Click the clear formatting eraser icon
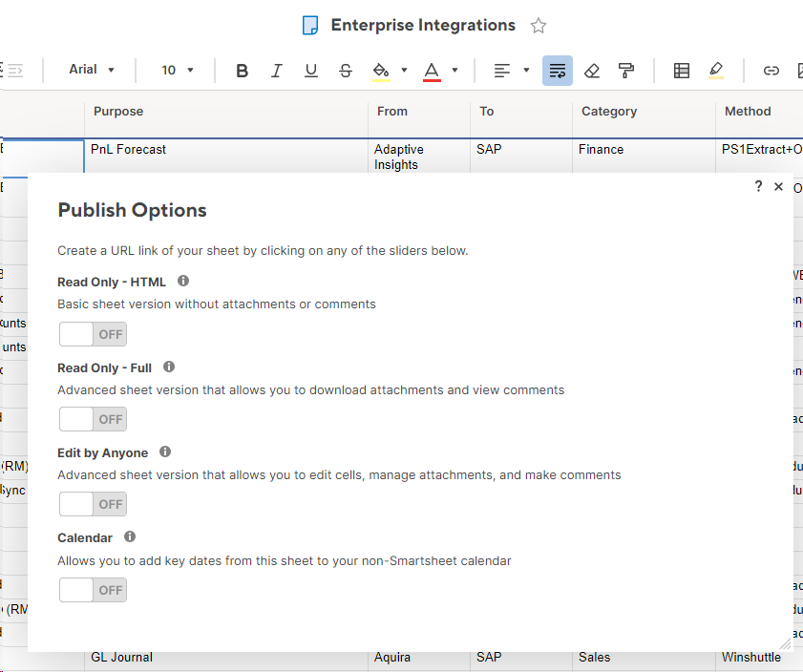This screenshot has height=672, width=803. tap(592, 71)
